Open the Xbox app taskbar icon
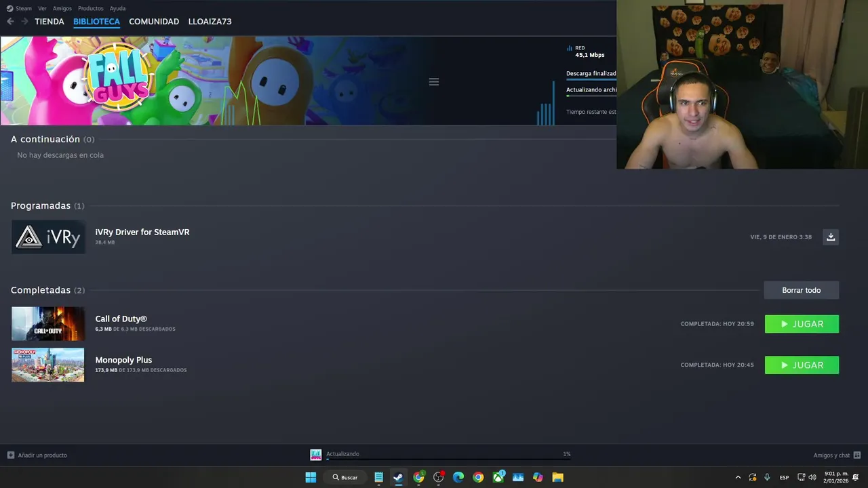 (x=498, y=477)
